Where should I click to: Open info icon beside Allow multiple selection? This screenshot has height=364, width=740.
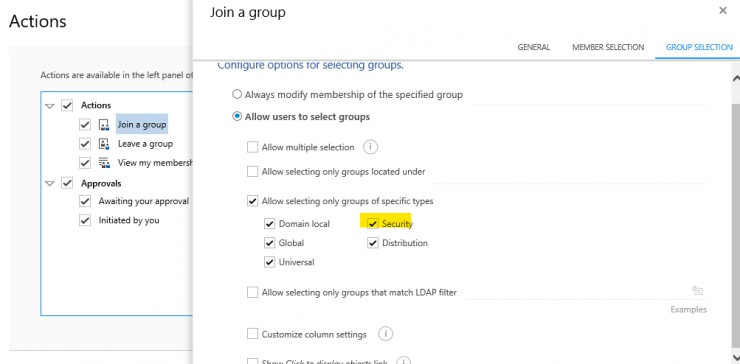pos(370,147)
